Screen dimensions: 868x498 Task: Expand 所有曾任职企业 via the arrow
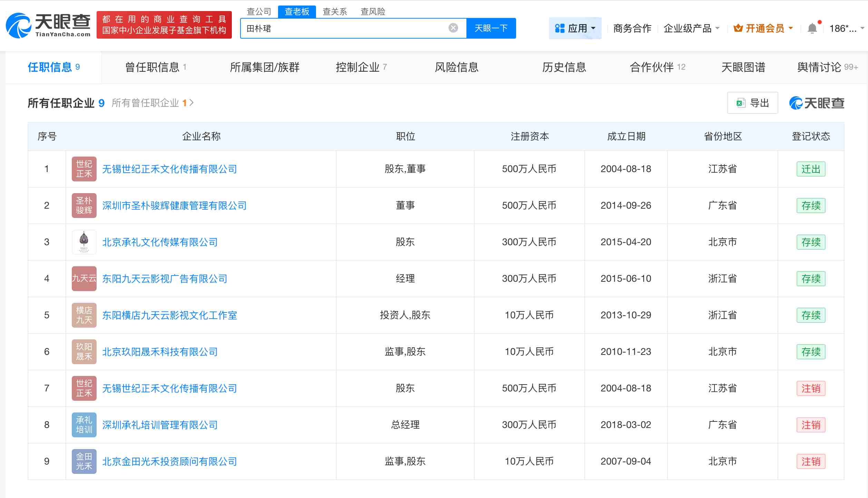tap(193, 102)
